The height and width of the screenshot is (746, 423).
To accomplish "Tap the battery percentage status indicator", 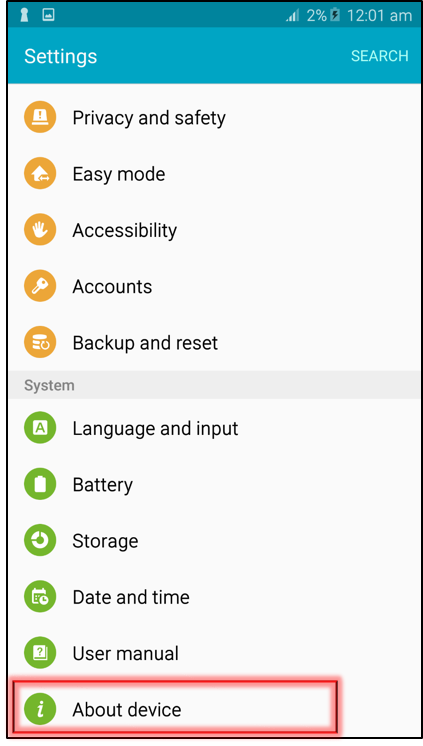I will coord(316,16).
